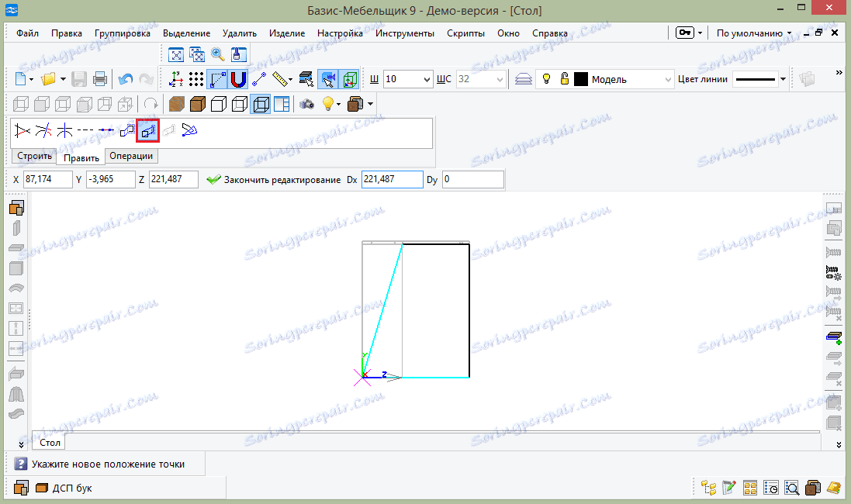This screenshot has height=504, width=851.
Task: Click the black layer color swatch
Action: (581, 79)
